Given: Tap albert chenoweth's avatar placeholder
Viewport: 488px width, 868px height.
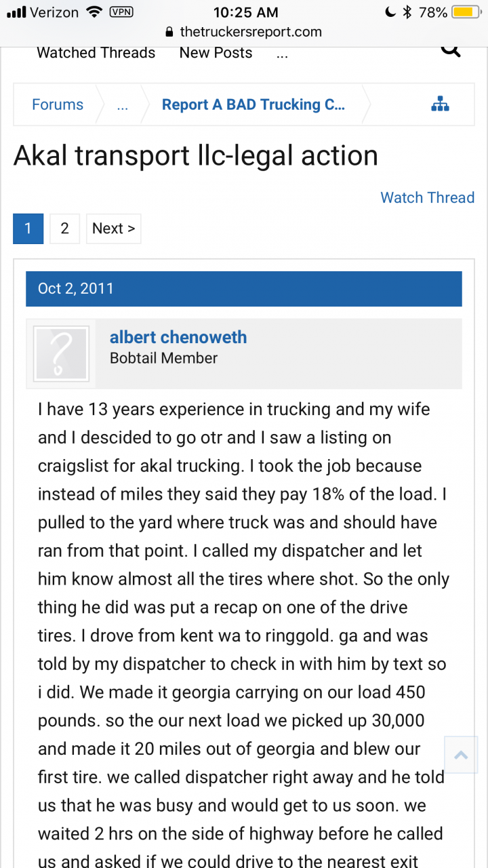Looking at the screenshot, I should (62, 353).
